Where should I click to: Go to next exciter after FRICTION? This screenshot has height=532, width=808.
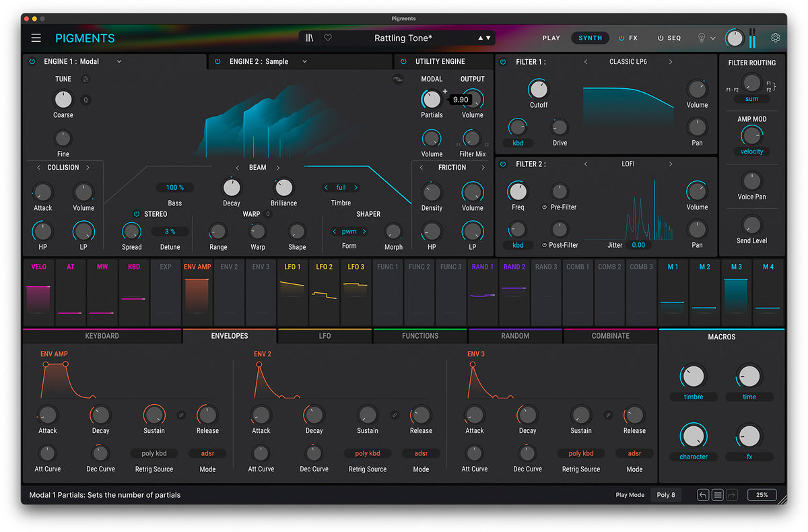pos(483,168)
